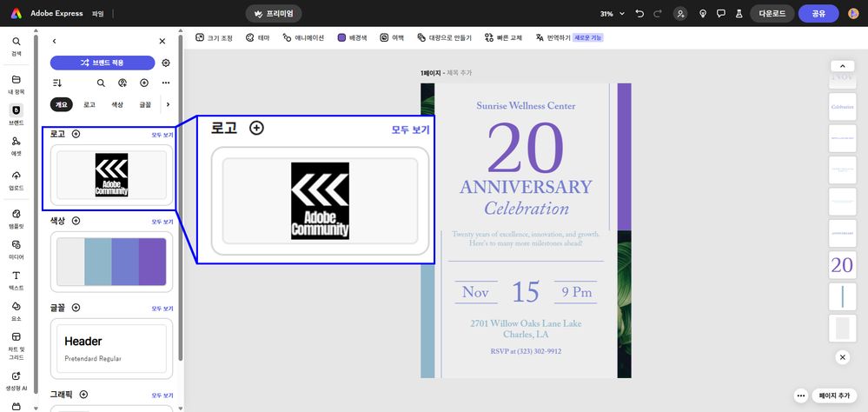Open the 생성형 AI sidebar panel
Image resolution: width=868 pixels, height=412 pixels.
[x=16, y=382]
